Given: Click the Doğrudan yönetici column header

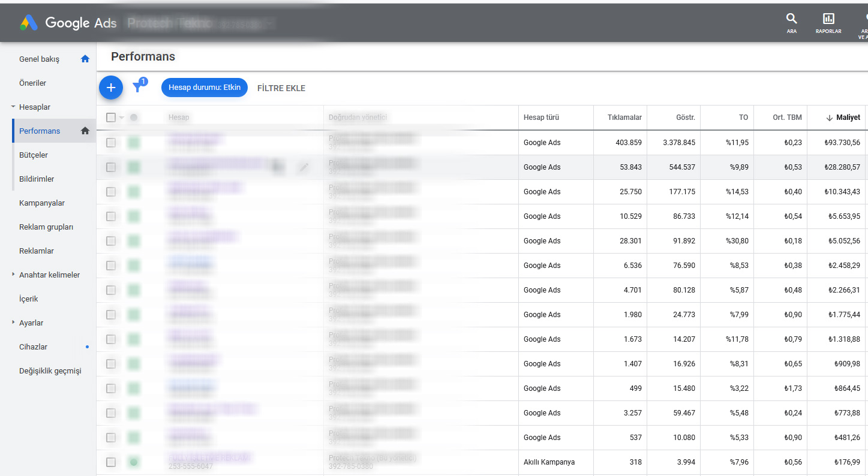Looking at the screenshot, I should 358,118.
